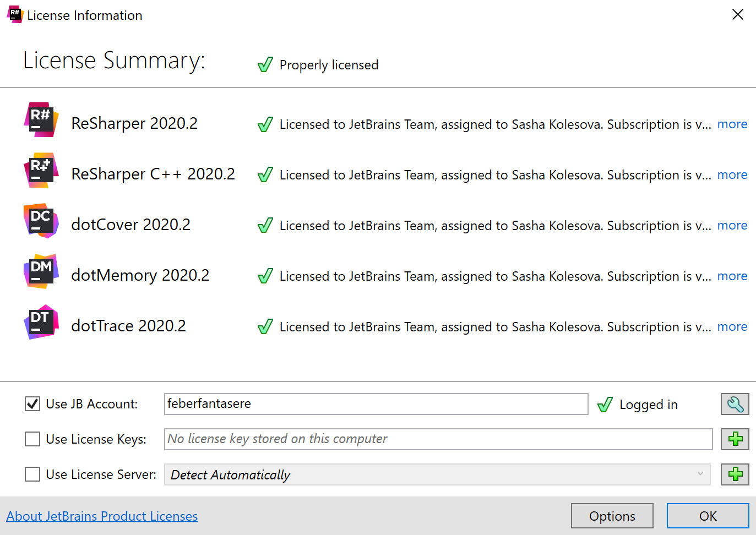Viewport: 756px width, 535px height.
Task: Add a license server with green plus
Action: point(735,474)
